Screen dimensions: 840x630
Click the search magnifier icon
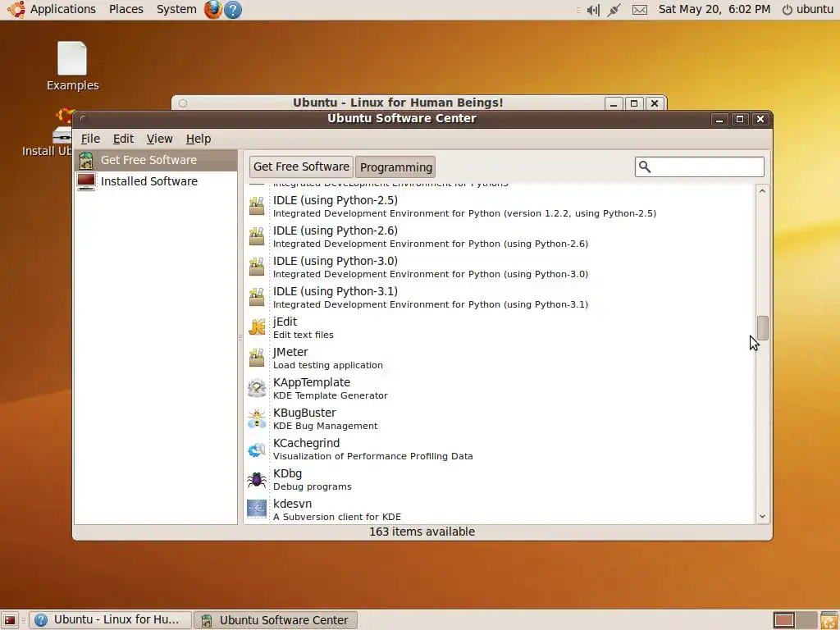coord(645,167)
